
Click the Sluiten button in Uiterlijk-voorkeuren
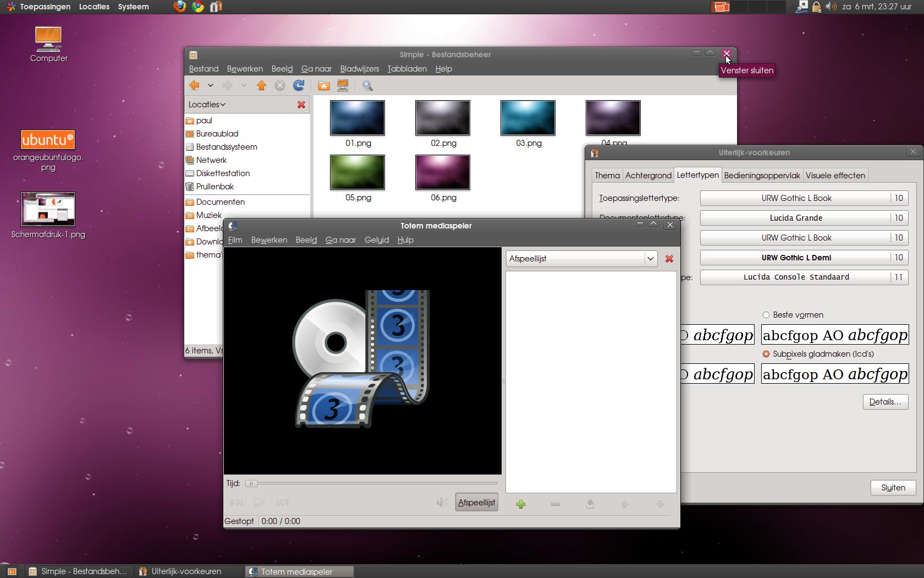point(893,488)
